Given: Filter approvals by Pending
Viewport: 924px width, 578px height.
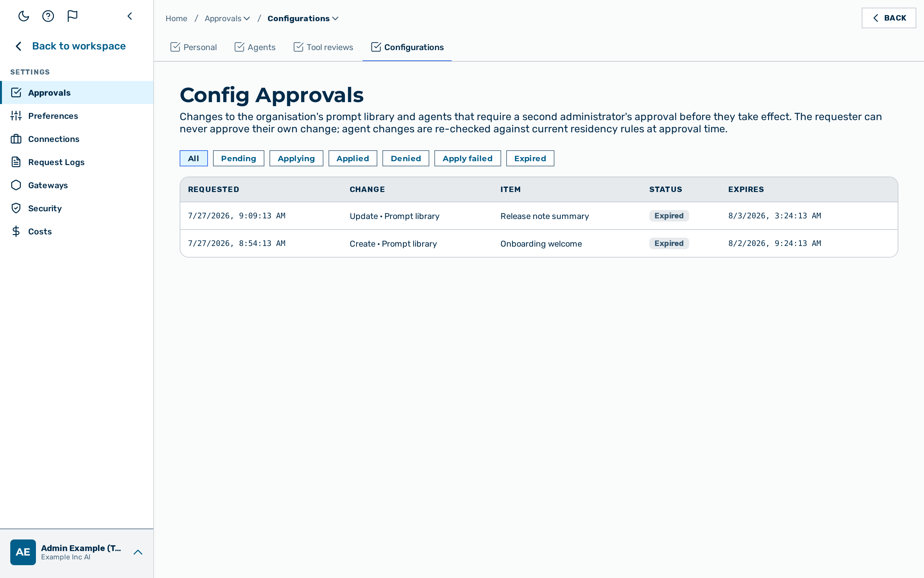Looking at the screenshot, I should click(x=239, y=158).
